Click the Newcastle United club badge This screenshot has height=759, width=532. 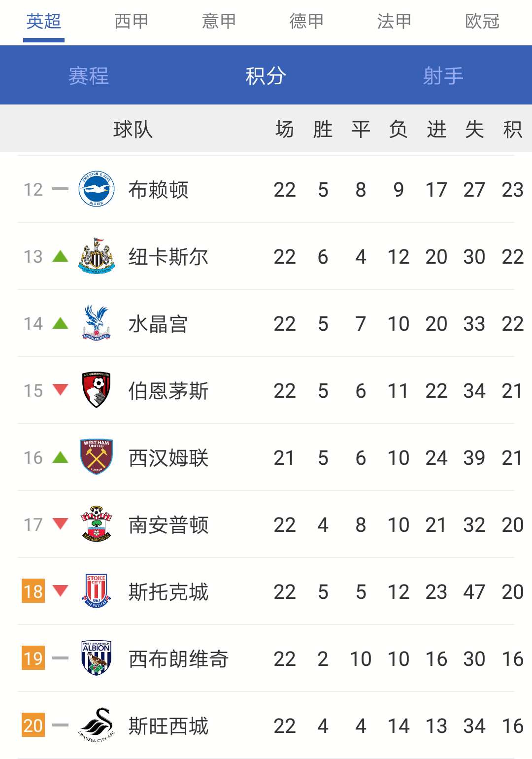click(95, 256)
